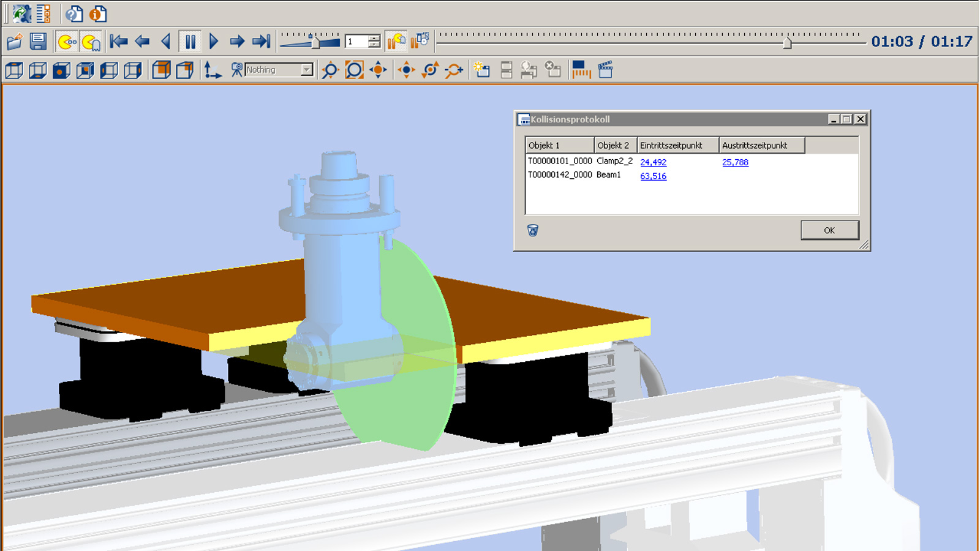This screenshot has height=551, width=980.
Task: Click the coordinate axes icon
Action: (x=213, y=70)
